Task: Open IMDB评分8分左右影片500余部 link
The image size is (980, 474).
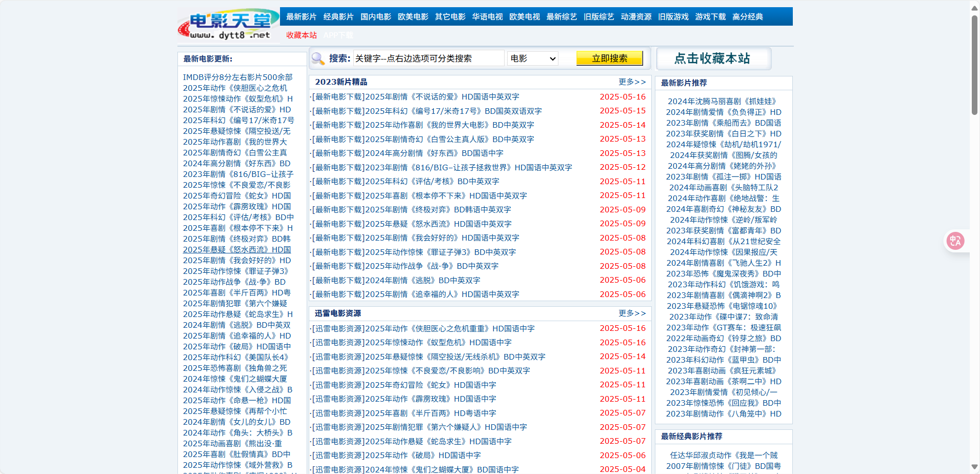Action: coord(238,77)
